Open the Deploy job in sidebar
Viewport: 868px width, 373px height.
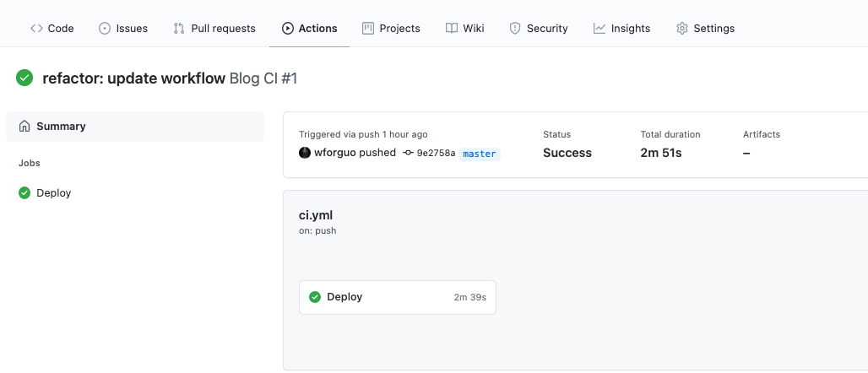[x=54, y=193]
